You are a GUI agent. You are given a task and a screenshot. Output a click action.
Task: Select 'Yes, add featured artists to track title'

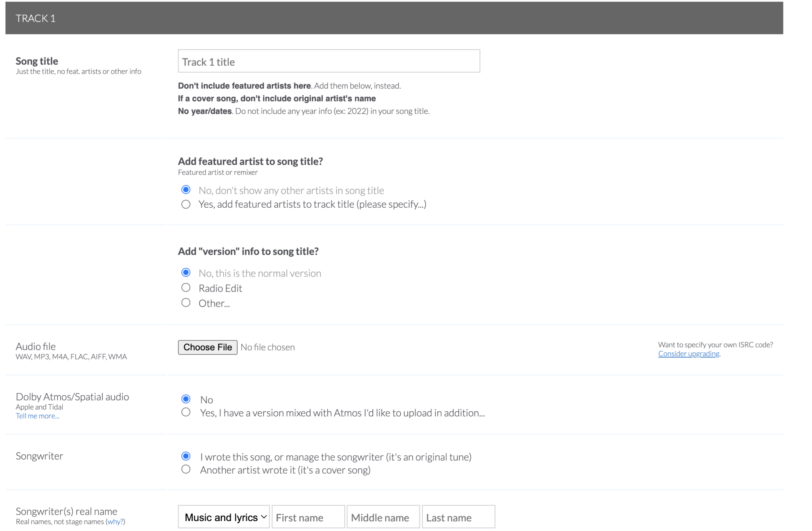pyautogui.click(x=186, y=204)
